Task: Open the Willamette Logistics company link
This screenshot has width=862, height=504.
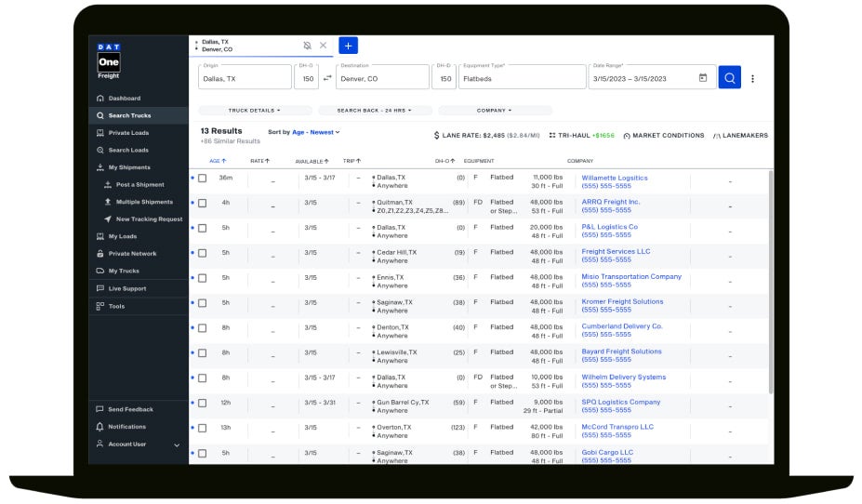Action: click(x=615, y=179)
